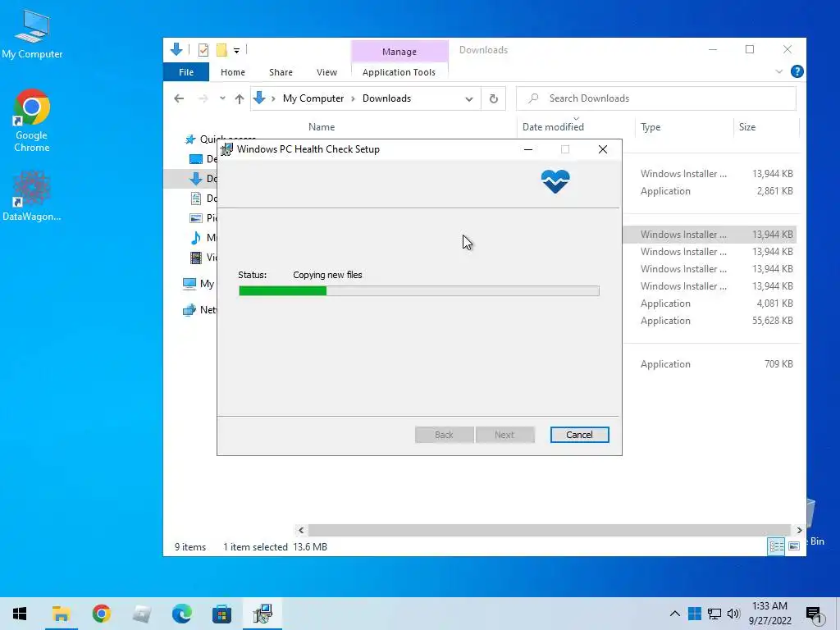Screen dimensions: 840x630
Task: Select Documents icon in navigation pane
Action: point(195,199)
